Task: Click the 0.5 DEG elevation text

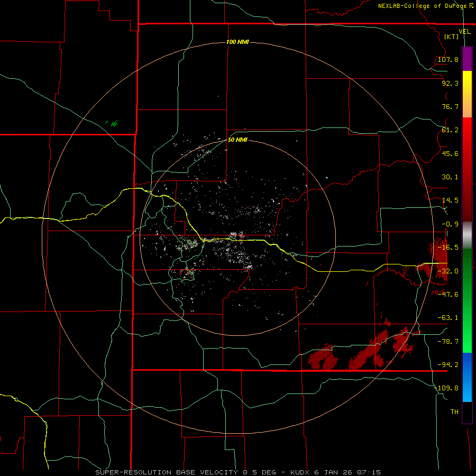Action: (259, 472)
